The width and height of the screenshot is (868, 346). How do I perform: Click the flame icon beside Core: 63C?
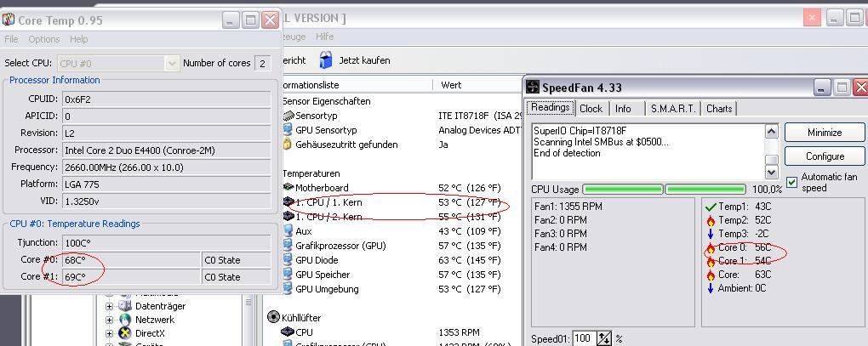tap(711, 275)
